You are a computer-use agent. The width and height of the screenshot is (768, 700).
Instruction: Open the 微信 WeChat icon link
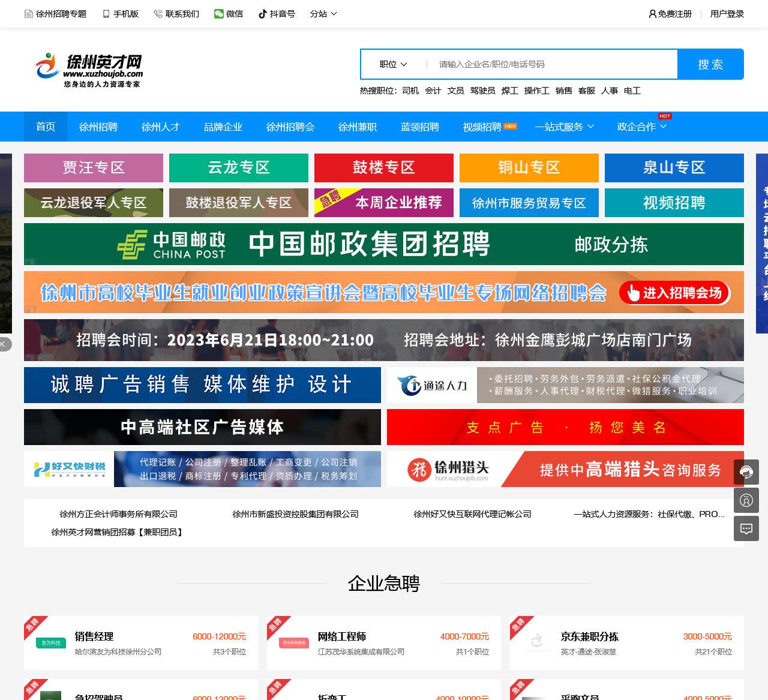coord(229,14)
